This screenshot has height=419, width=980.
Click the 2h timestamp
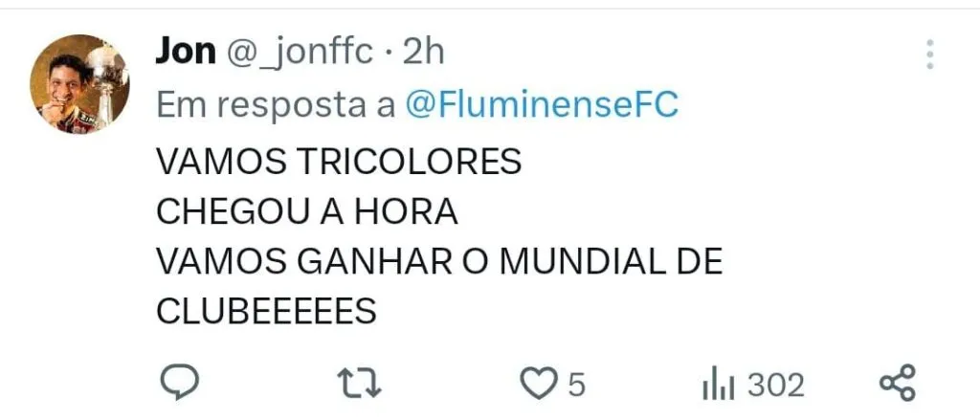pyautogui.click(x=425, y=53)
